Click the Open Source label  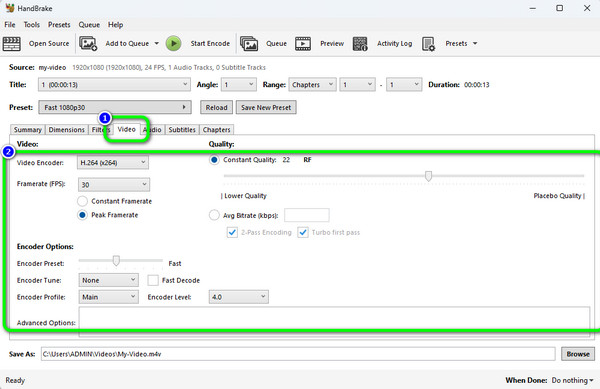(x=49, y=44)
